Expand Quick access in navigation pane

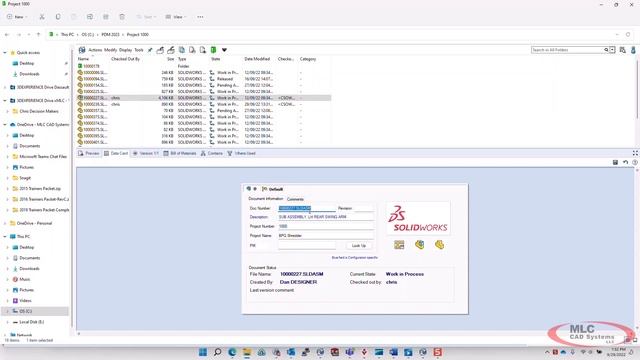(5, 53)
